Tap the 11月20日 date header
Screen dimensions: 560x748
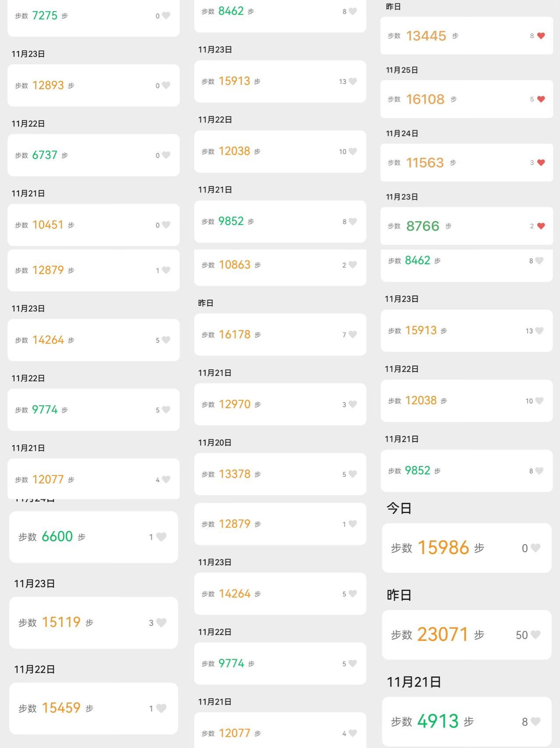click(215, 443)
